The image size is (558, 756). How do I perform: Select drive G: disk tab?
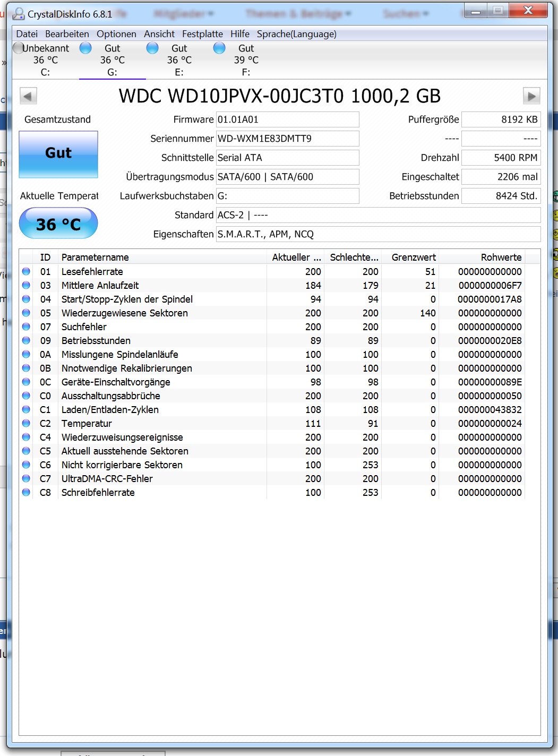(112, 60)
